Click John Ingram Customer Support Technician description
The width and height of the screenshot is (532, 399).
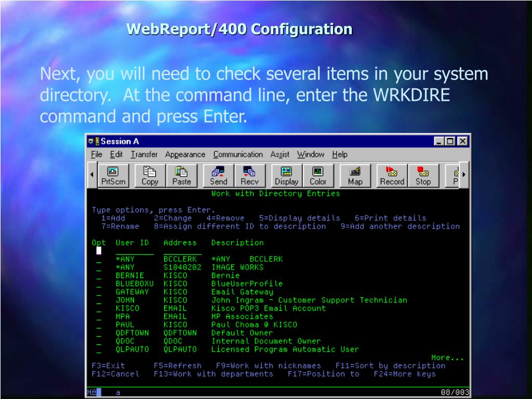click(310, 300)
